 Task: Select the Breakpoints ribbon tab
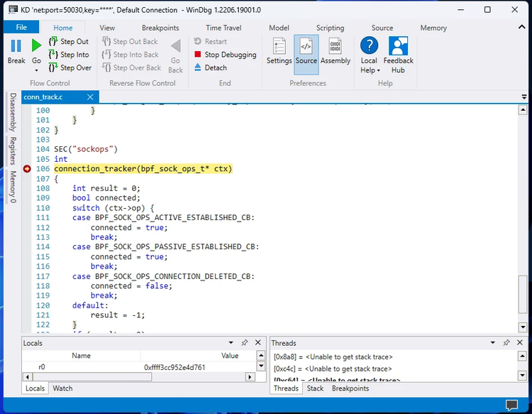point(160,28)
